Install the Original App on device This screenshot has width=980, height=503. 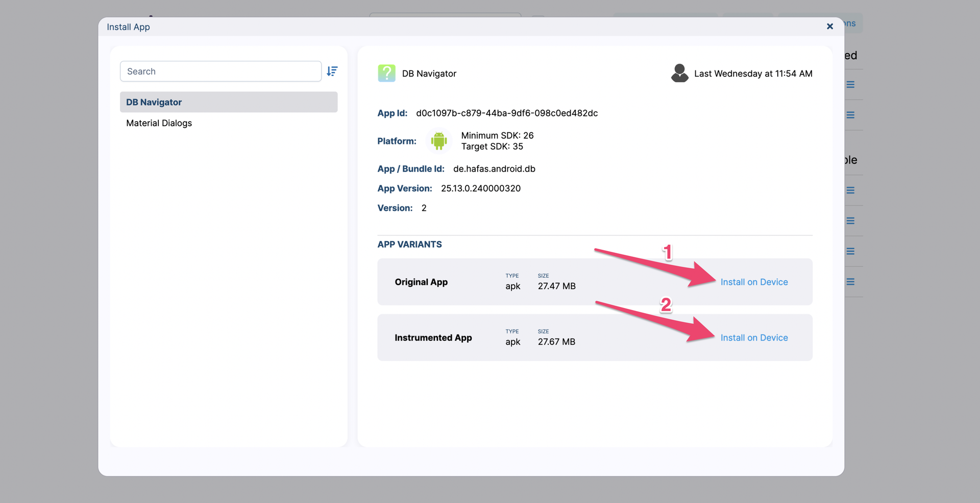754,282
